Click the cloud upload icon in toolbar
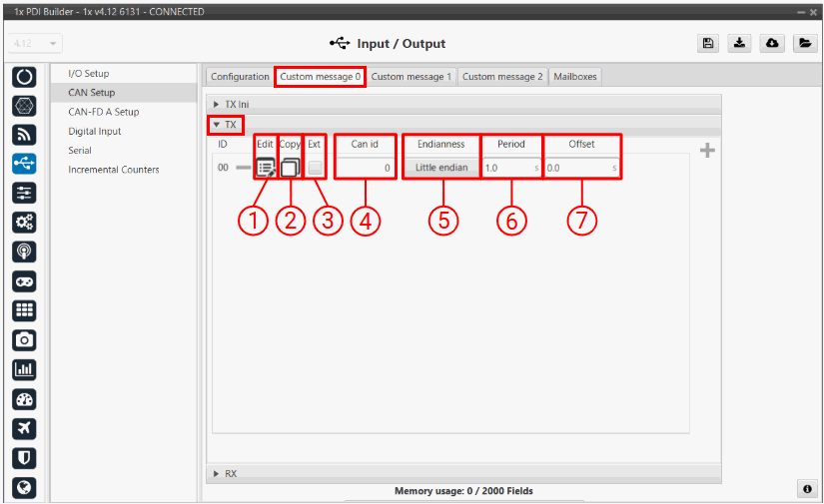824x504 pixels. 772,44
